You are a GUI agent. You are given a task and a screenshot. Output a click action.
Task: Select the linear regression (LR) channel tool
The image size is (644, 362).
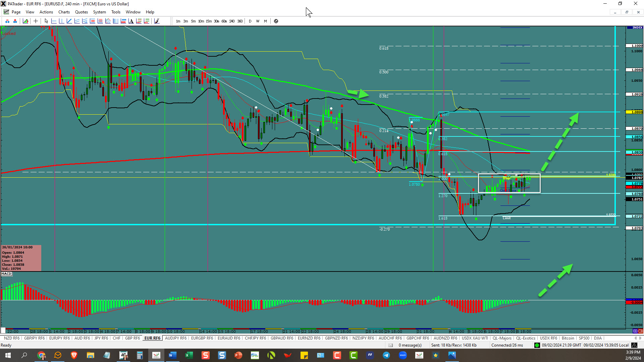tap(85, 21)
